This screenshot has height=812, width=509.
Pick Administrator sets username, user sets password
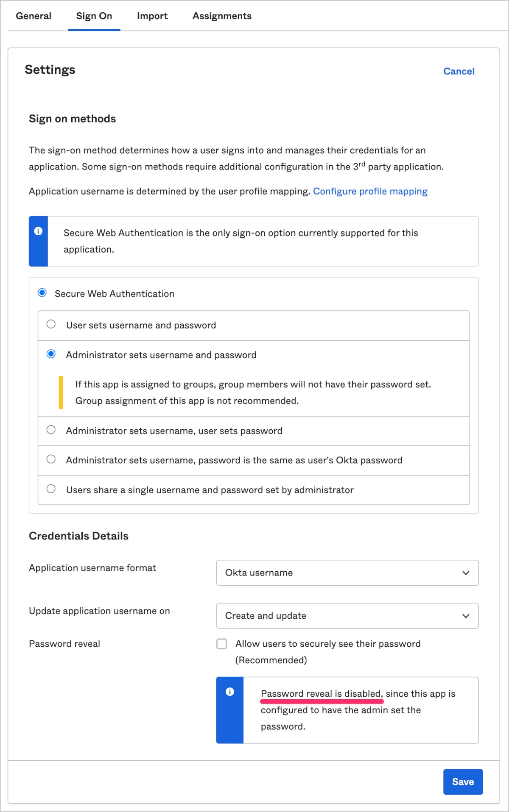pos(51,430)
